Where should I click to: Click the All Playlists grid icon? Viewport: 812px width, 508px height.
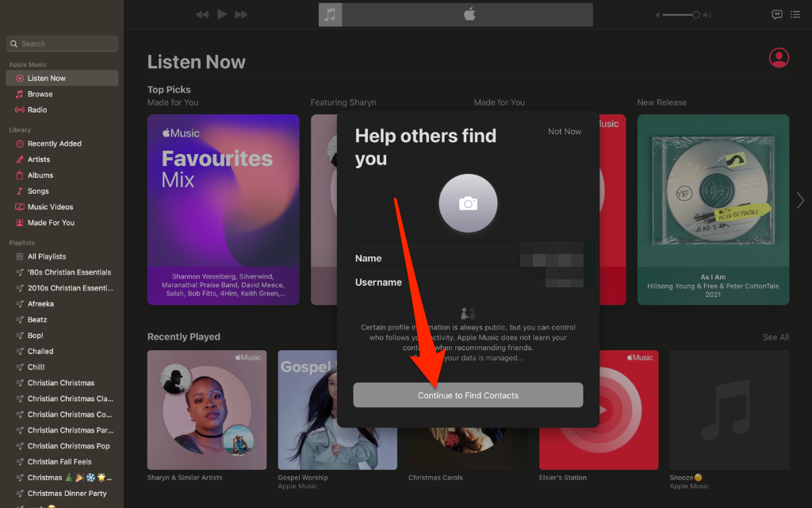(20, 256)
